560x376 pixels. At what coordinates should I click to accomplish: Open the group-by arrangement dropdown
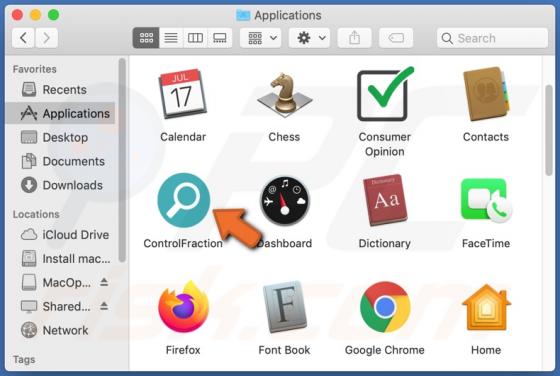[x=260, y=38]
